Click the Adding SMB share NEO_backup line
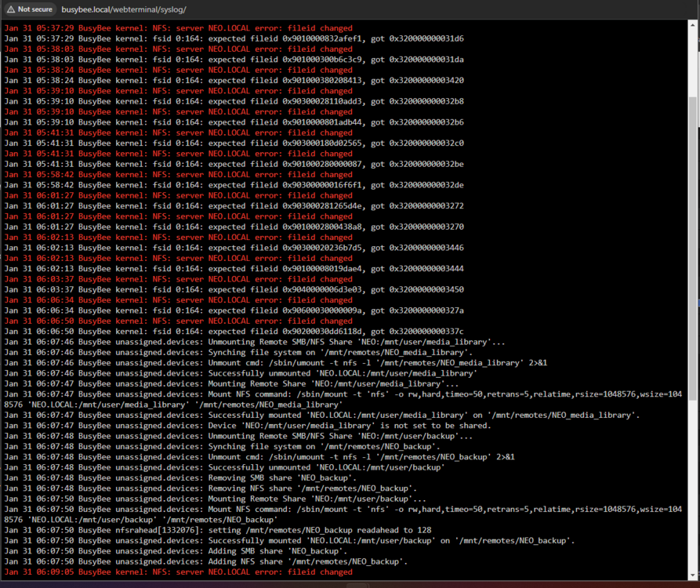Screen dimensions: 700x588 [x=176, y=551]
